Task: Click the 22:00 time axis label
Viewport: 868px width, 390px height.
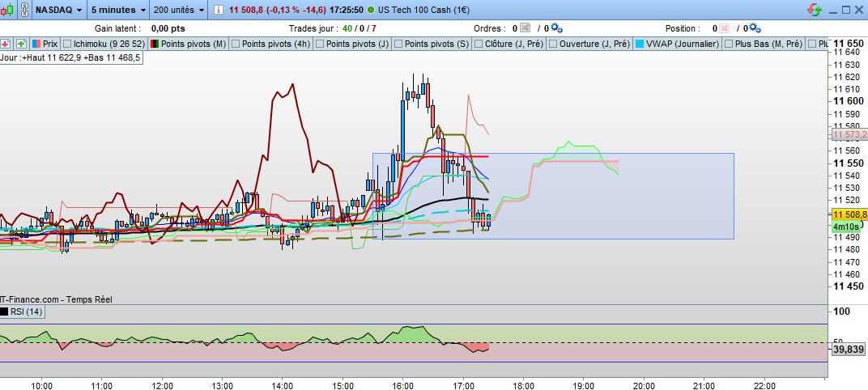Action: [764, 385]
